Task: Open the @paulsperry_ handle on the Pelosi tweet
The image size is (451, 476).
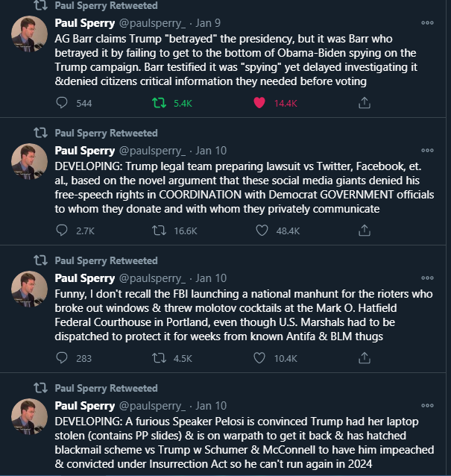Action: pyautogui.click(x=152, y=406)
